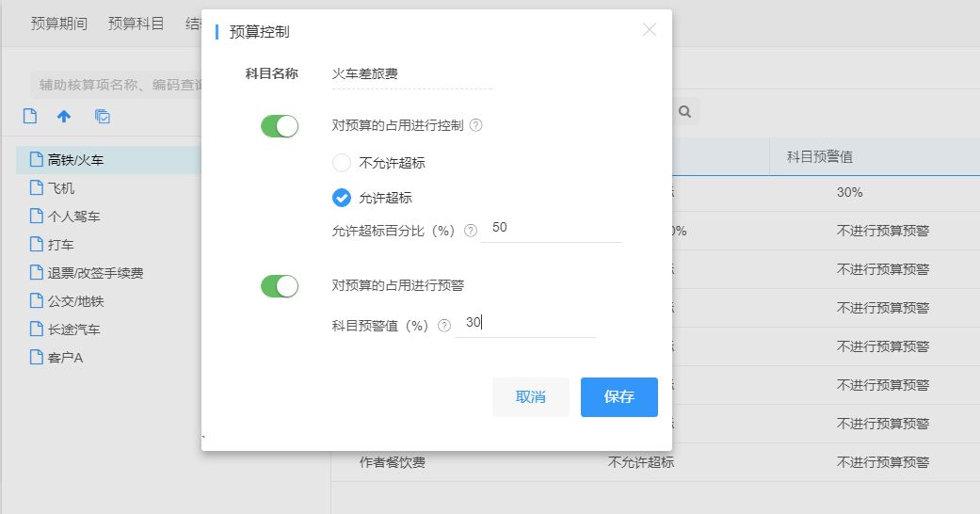Click the 30% warning value cell
Viewport: 980px width, 514px height.
pos(849,193)
